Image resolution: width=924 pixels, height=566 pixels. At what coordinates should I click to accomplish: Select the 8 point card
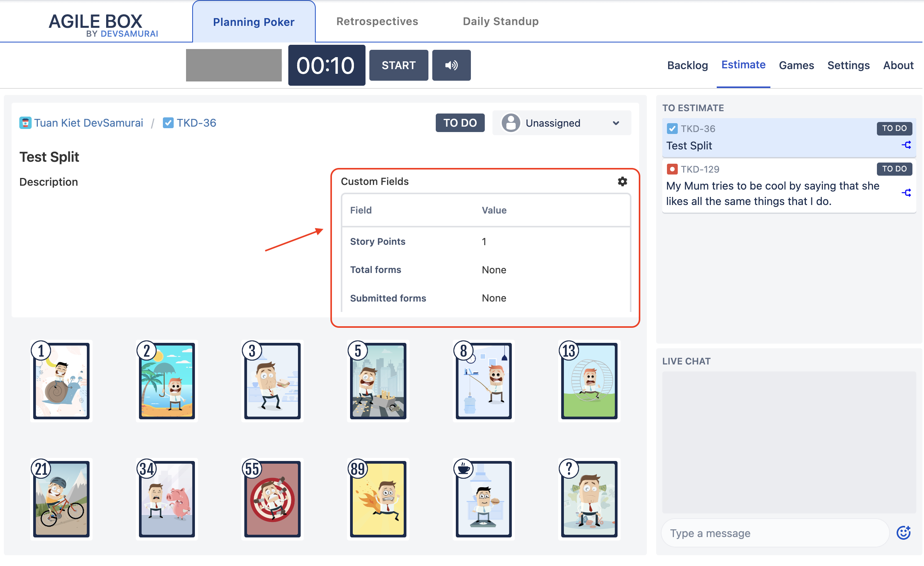click(483, 380)
